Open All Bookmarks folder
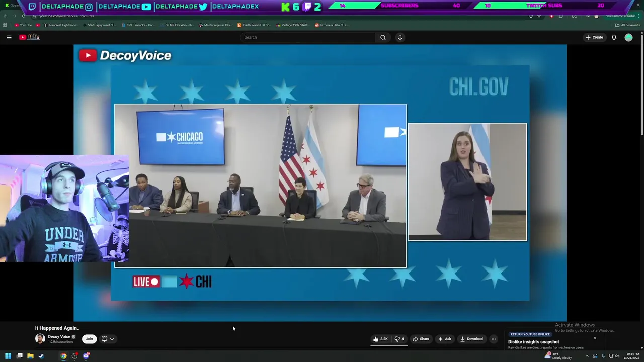 [627, 25]
